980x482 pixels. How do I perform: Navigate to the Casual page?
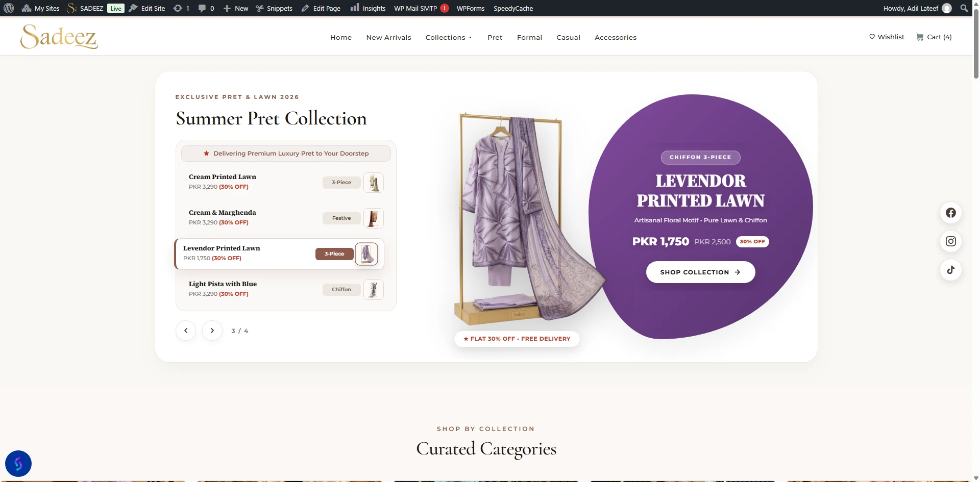[568, 37]
